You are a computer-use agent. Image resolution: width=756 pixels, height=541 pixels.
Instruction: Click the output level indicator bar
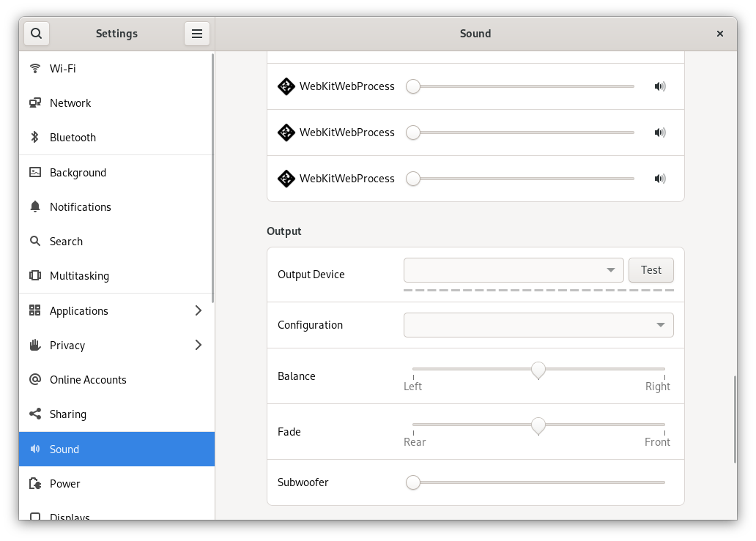(x=538, y=291)
